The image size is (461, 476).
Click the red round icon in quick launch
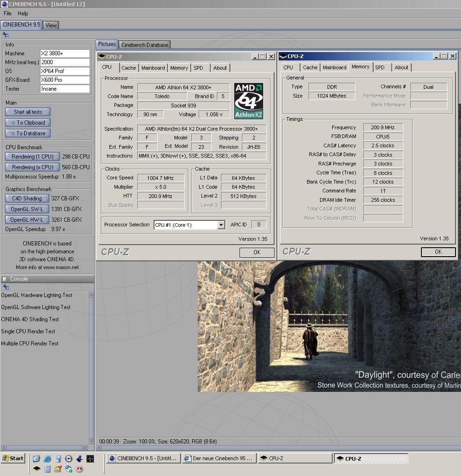pyautogui.click(x=80, y=469)
